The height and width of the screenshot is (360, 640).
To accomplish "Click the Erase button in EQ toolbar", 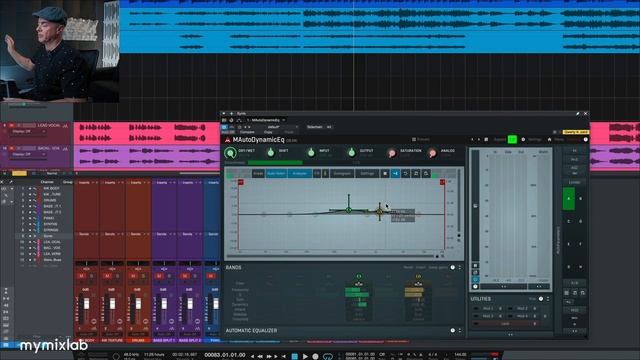I will (x=258, y=173).
